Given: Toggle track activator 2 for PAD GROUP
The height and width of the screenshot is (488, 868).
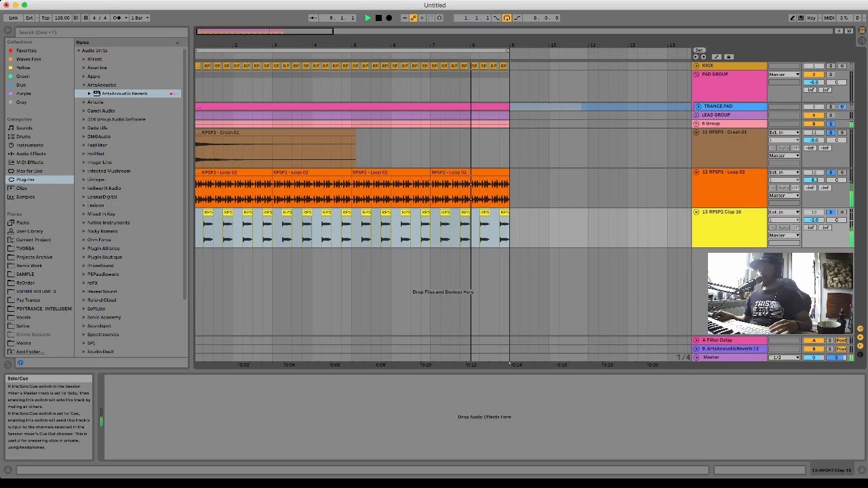Looking at the screenshot, I should [x=814, y=75].
